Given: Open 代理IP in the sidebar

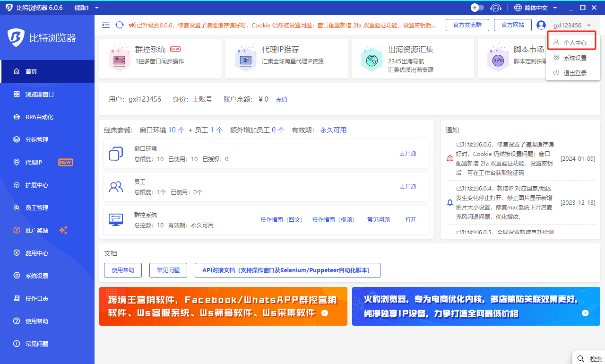Looking at the screenshot, I should [x=47, y=162].
